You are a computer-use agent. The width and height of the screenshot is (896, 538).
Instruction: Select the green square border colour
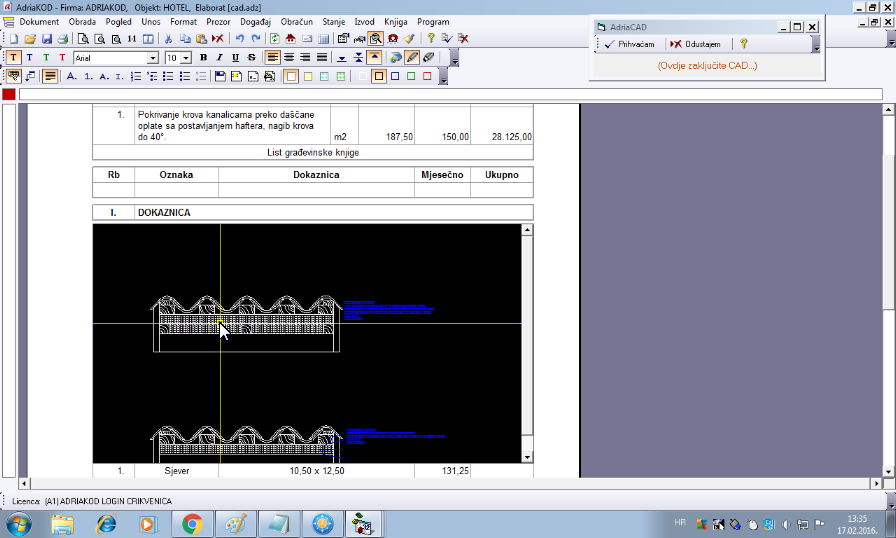[411, 77]
